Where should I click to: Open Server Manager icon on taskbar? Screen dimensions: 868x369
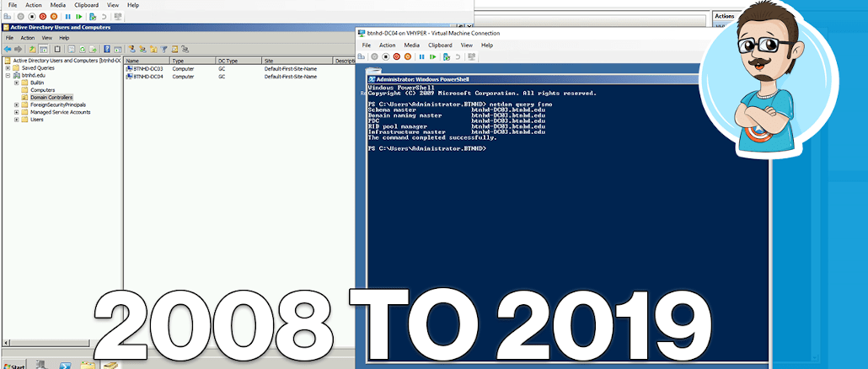pos(42,365)
